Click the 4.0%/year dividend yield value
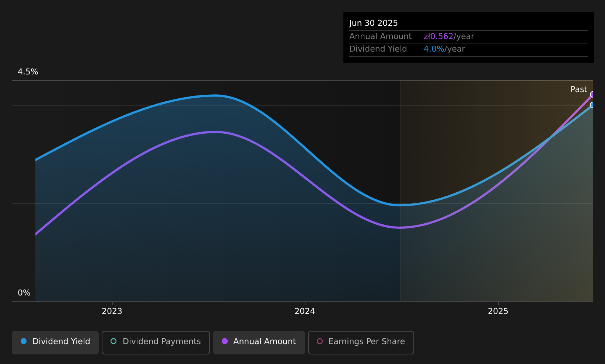Image resolution: width=605 pixels, height=364 pixels. pyautogui.click(x=444, y=49)
